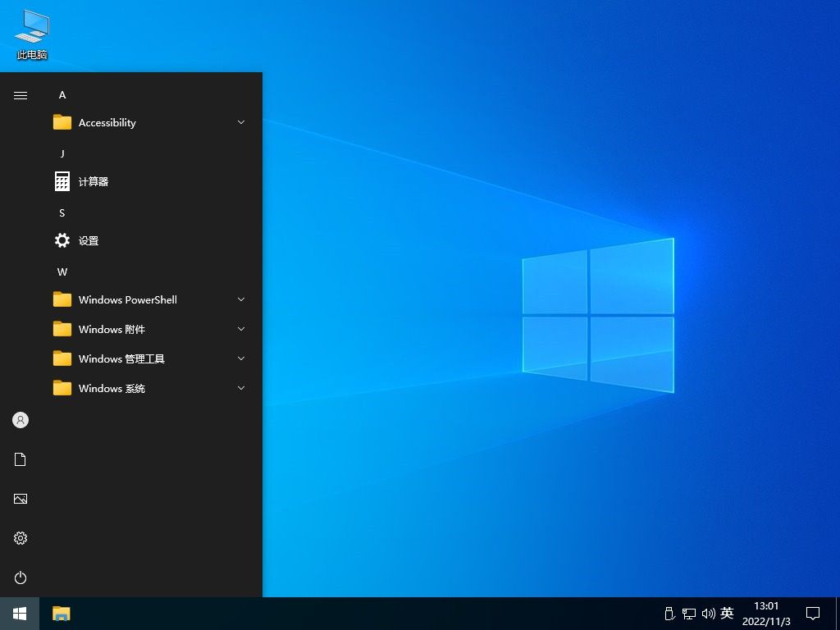Expand Accessibility folder chevron
This screenshot has width=840, height=630.
241,122
